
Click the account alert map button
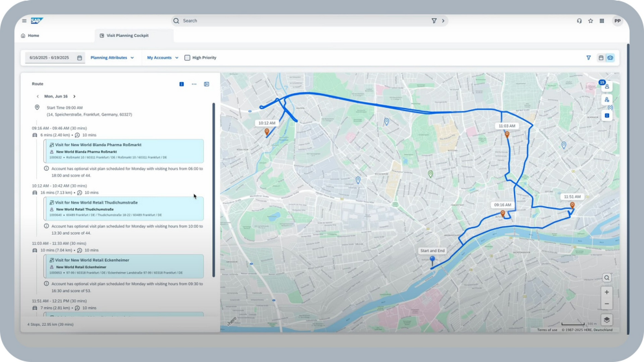click(x=606, y=100)
